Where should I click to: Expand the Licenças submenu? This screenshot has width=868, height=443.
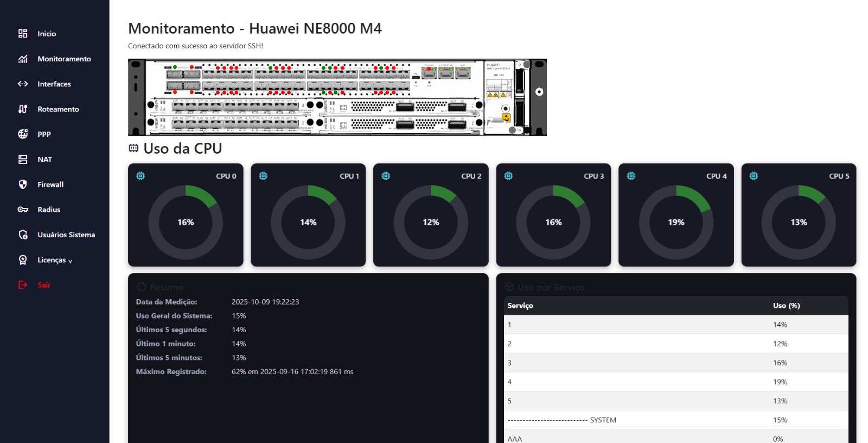pos(54,260)
